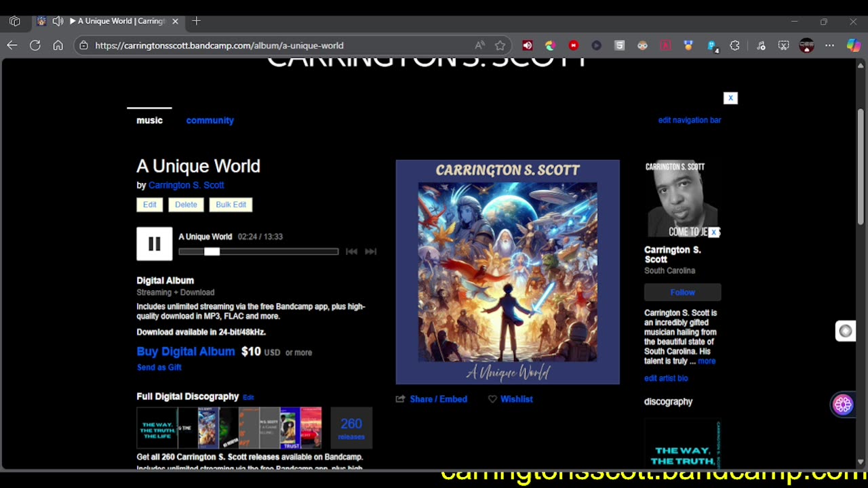The width and height of the screenshot is (868, 488).
Task: Open The Way, The Truth discography thumbnail
Action: (x=682, y=443)
